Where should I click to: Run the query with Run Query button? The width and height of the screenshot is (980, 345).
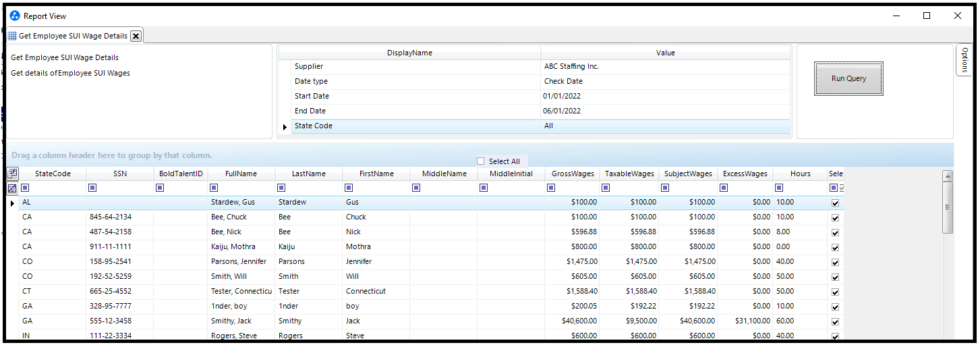coord(848,78)
